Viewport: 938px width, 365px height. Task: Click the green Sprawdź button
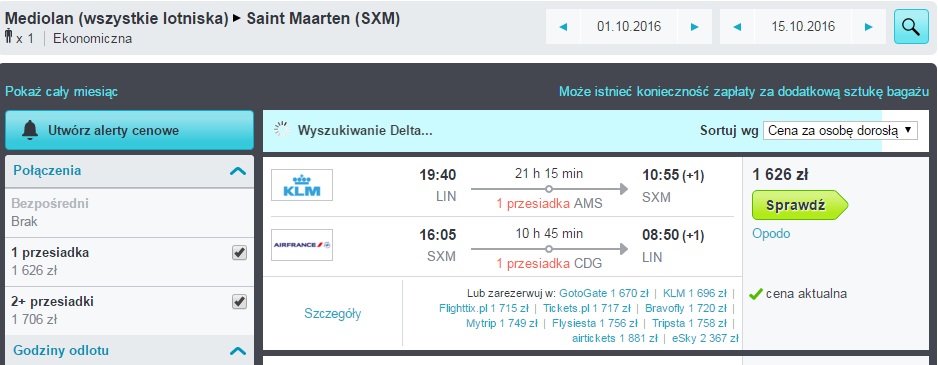coord(800,205)
